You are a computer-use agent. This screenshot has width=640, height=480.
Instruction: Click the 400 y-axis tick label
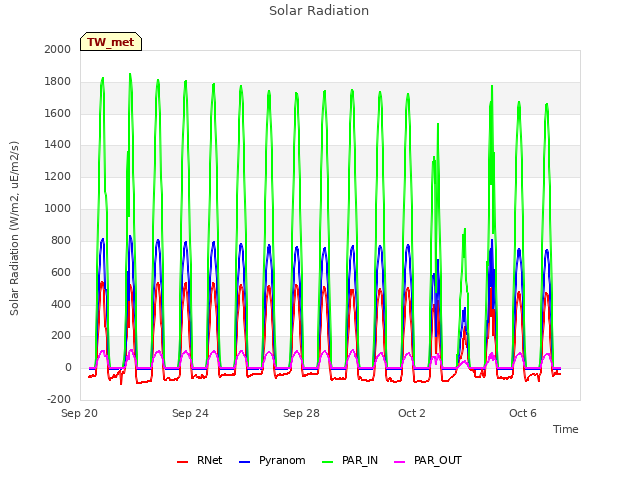[61, 304]
